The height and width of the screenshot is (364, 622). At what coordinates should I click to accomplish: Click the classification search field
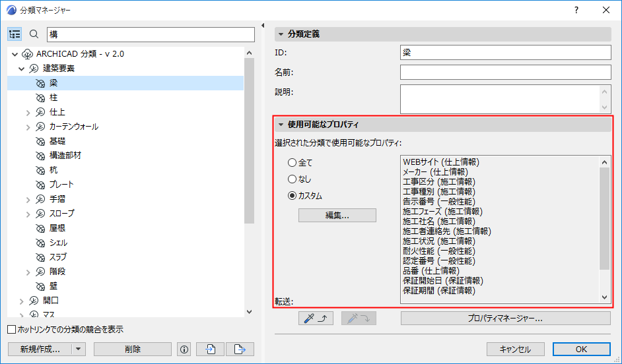(x=151, y=34)
